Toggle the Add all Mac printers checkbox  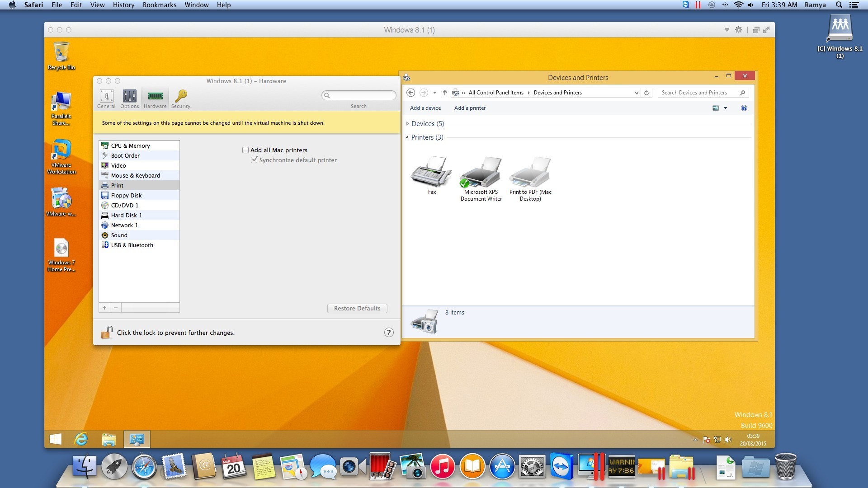tap(245, 150)
